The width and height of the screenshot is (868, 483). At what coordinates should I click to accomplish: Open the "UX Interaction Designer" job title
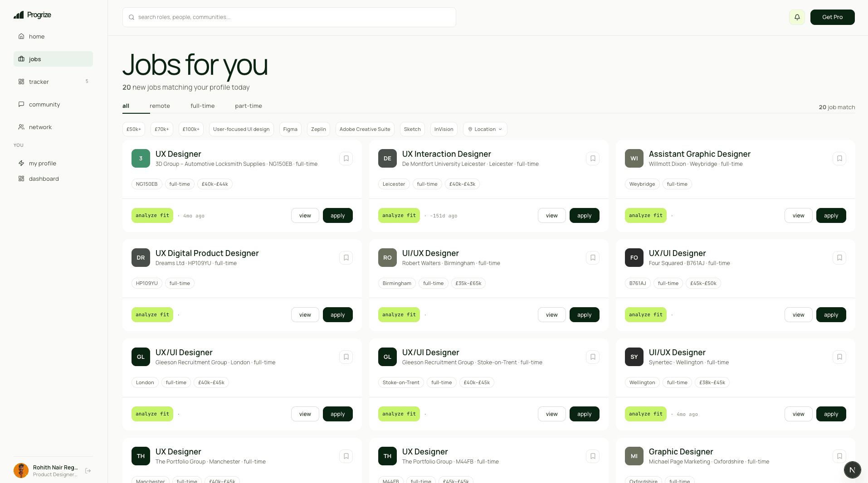pyautogui.click(x=446, y=154)
